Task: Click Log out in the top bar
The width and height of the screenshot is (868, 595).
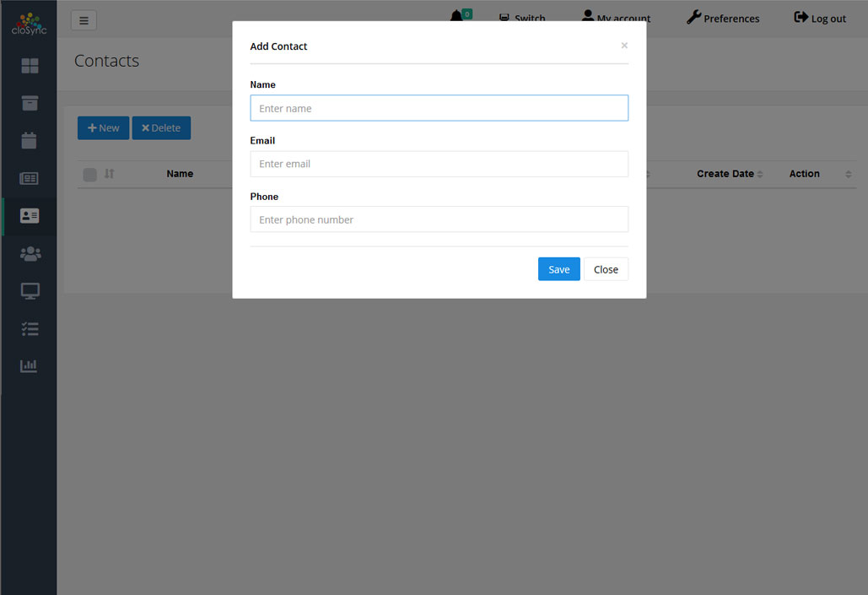Action: coord(820,19)
